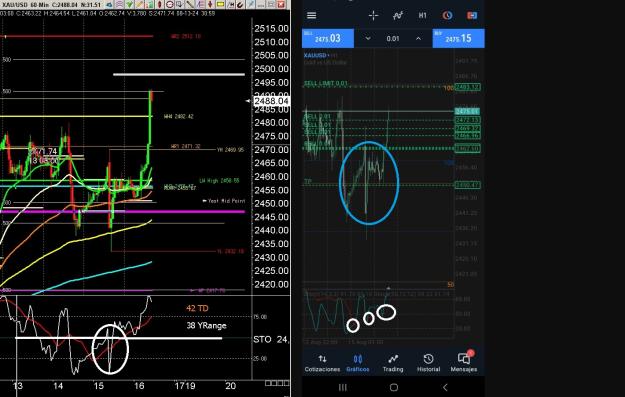Open the indicators list icon
The height and width of the screenshot is (397, 625).
click(397, 15)
